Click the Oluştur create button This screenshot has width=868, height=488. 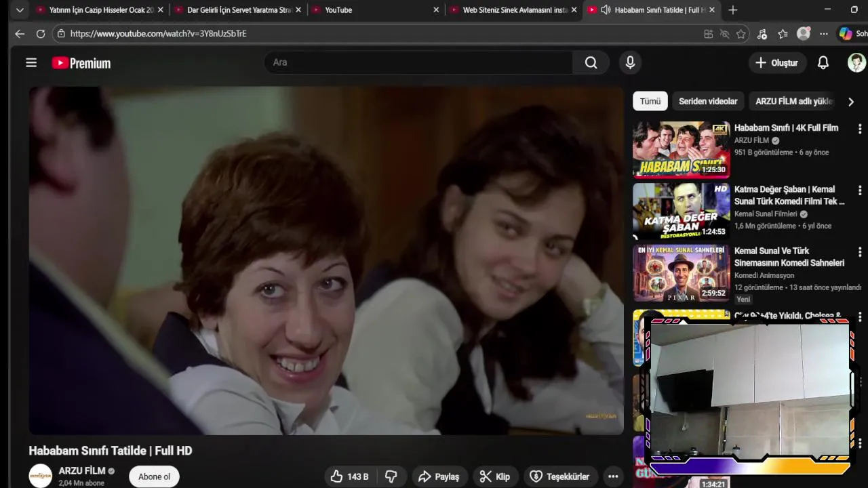pos(777,62)
